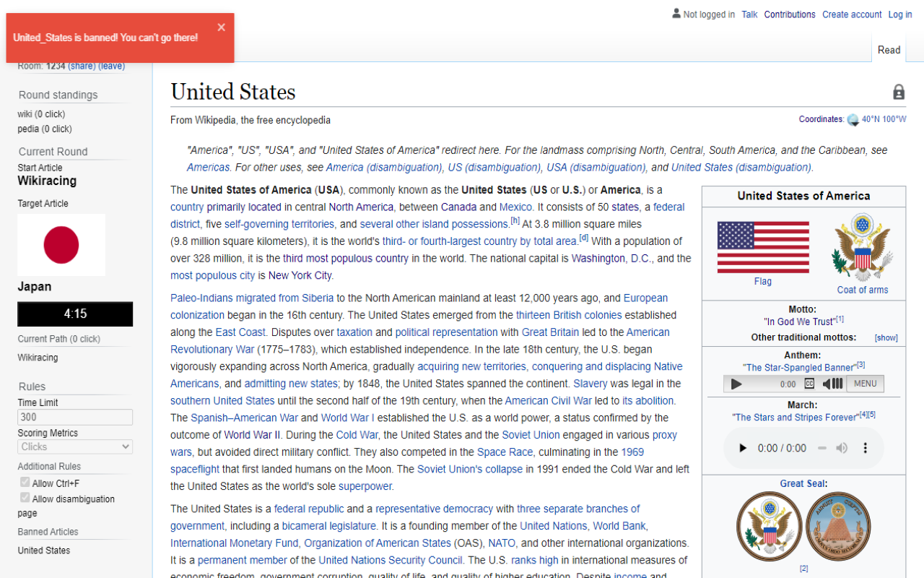Viewport: 924px width, 578px height.
Task: Click the globe icon beside Coordinates
Action: 853,120
